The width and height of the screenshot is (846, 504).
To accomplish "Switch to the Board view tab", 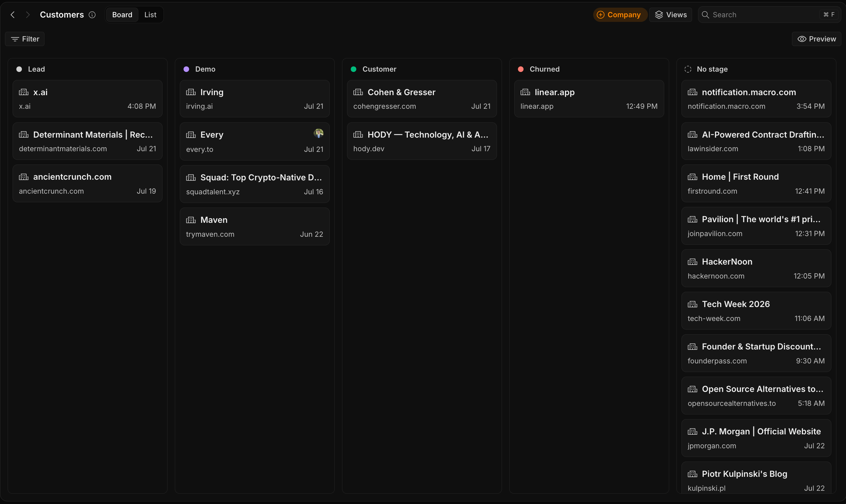I will click(122, 15).
